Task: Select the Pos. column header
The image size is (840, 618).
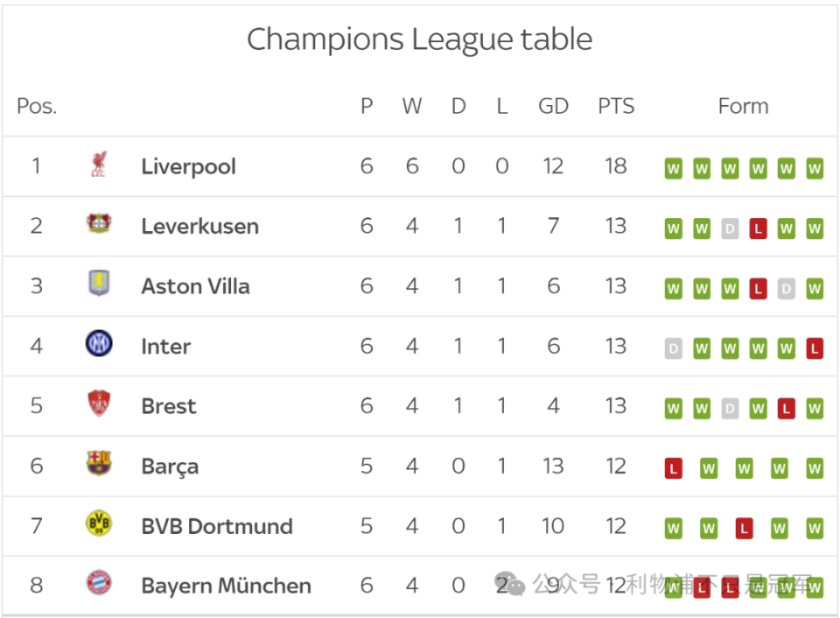Action: click(37, 106)
